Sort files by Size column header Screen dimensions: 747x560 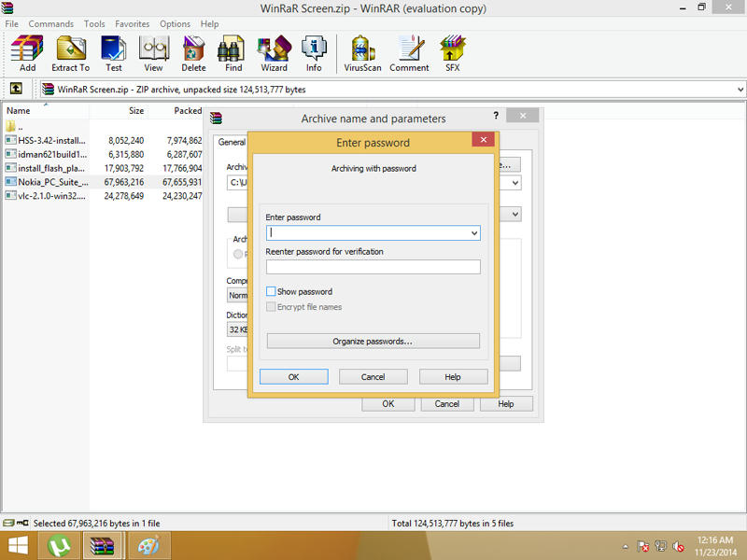click(119, 110)
